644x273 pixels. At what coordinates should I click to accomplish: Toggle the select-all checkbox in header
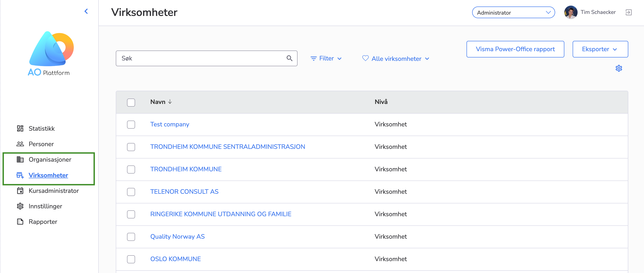coord(131,102)
